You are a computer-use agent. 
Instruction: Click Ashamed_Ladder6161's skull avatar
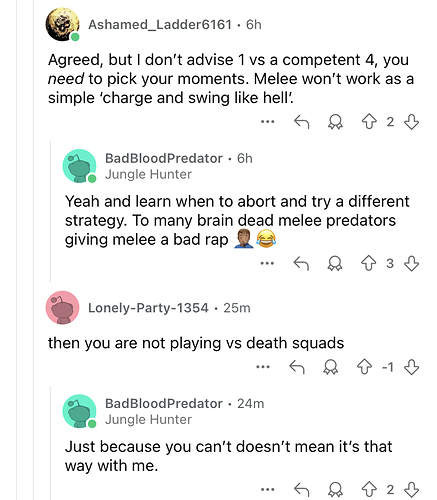pos(62,24)
